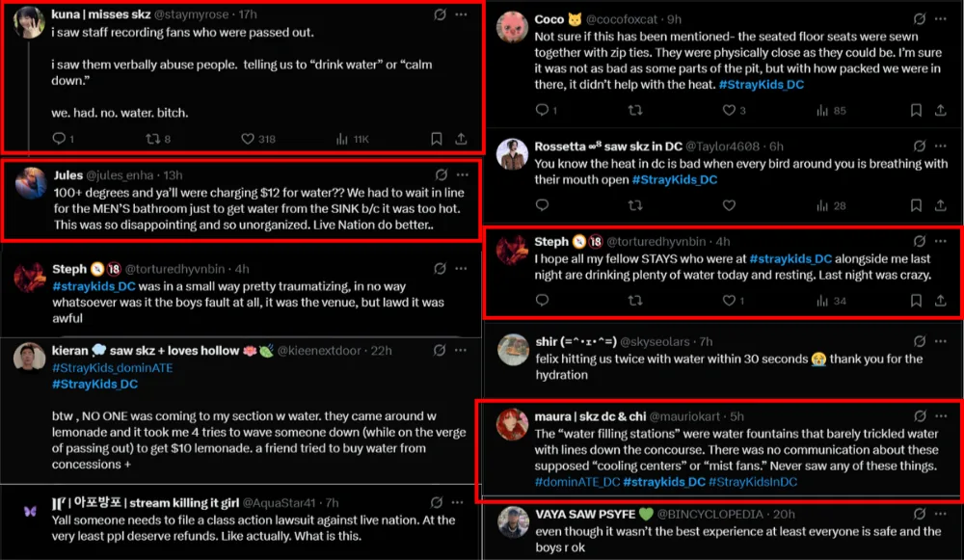Share kuna's tweet using share icon
This screenshot has width=964, height=560.
[461, 139]
